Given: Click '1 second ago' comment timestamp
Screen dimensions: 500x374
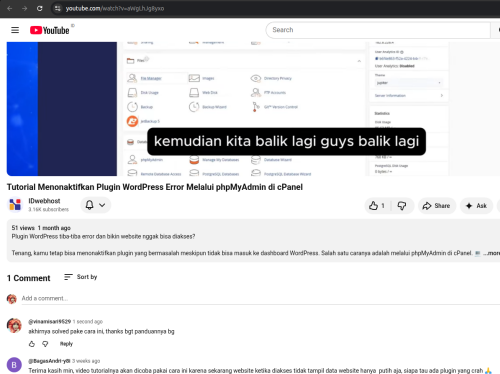Looking at the screenshot, I should 88,322.
